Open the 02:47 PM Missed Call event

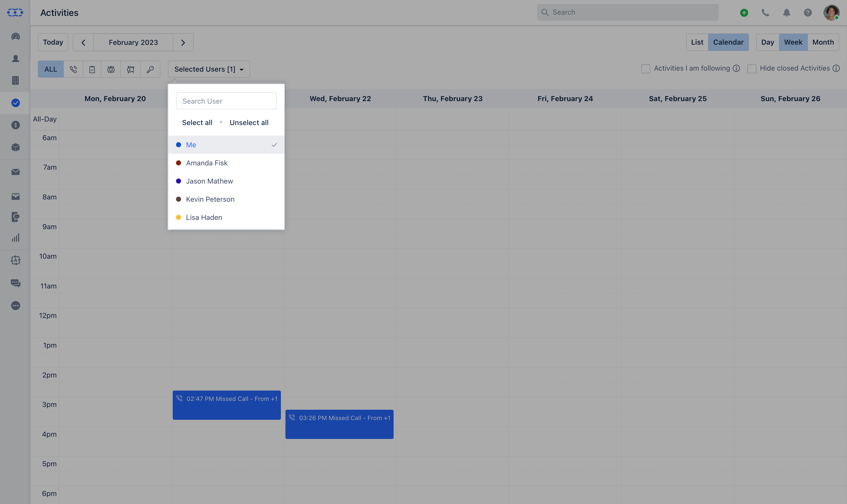[x=226, y=405]
